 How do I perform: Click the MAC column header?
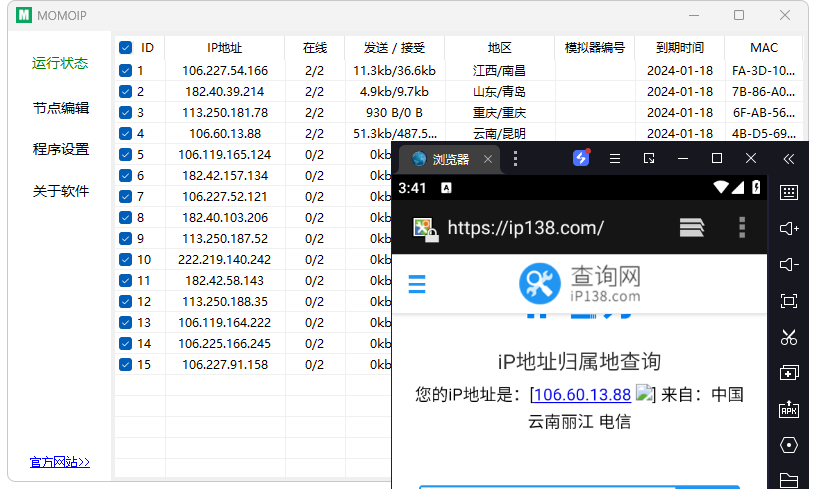click(x=763, y=48)
